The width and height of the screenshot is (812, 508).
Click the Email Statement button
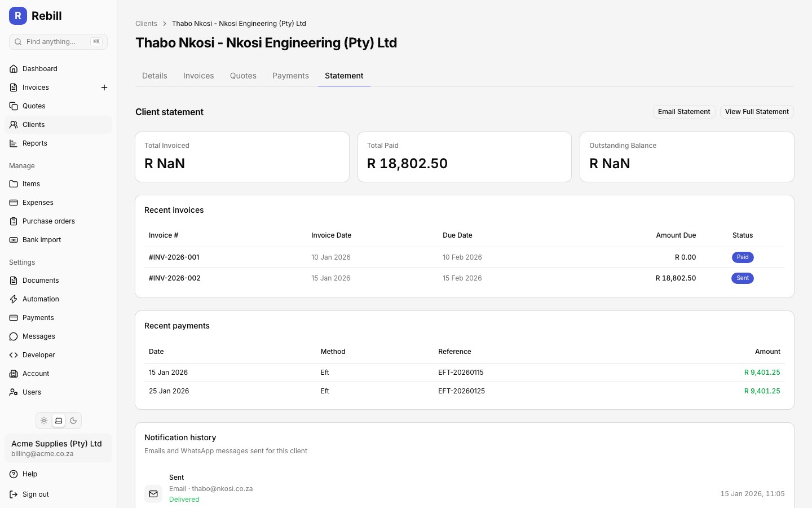(684, 112)
